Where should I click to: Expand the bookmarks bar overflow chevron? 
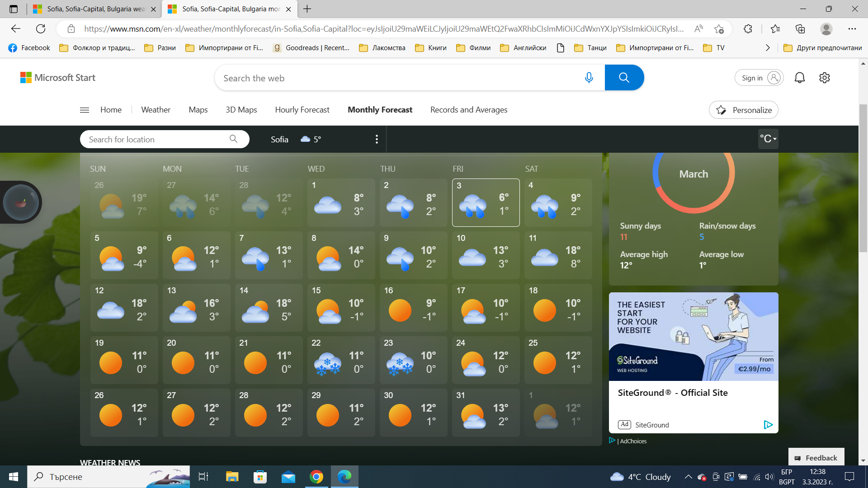click(767, 48)
